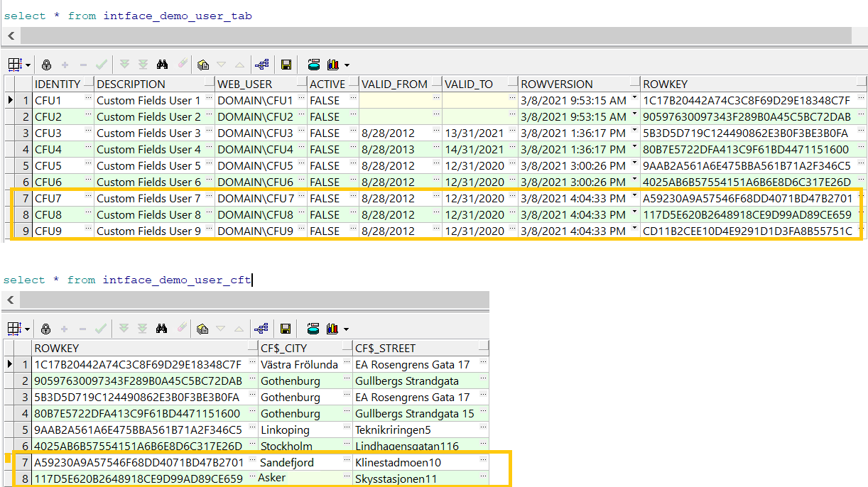Click the plus button to insert a record
The image size is (868, 487).
point(65,64)
